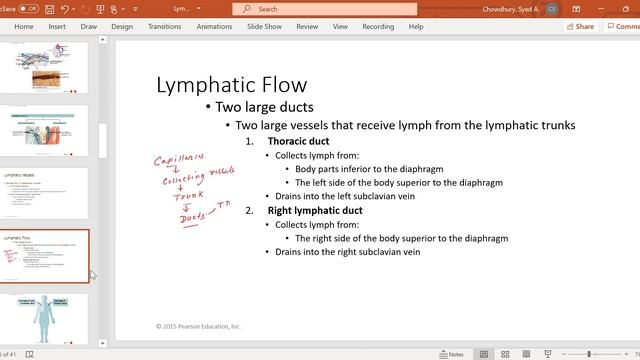Click 'Drains into the right subclavian vein' text

coord(347,252)
